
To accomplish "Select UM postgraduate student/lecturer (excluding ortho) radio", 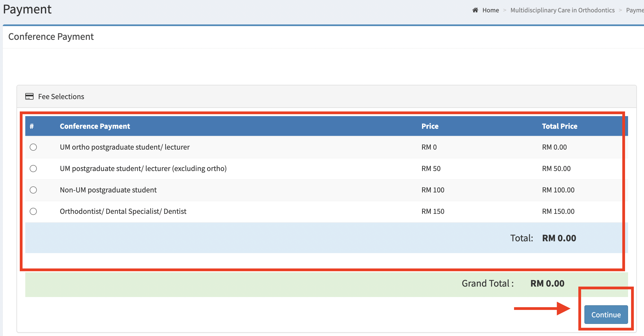I will point(33,169).
